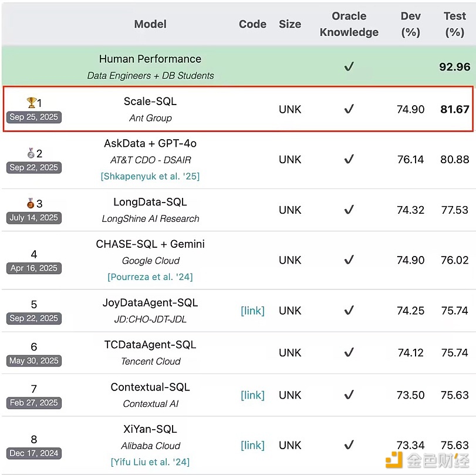Click the Oracle Knowledge checkmark for Human Performance
The image size is (476, 475).
coord(349,67)
